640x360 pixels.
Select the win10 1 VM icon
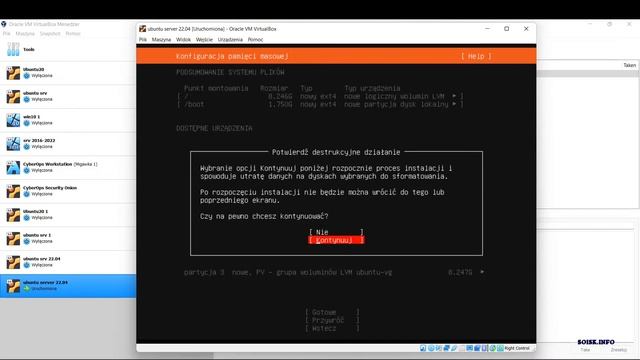(13, 120)
